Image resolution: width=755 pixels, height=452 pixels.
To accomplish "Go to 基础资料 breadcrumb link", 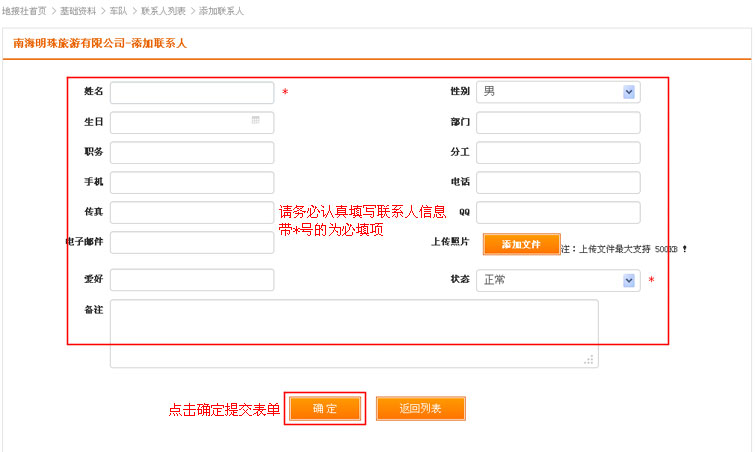I will pyautogui.click(x=77, y=11).
